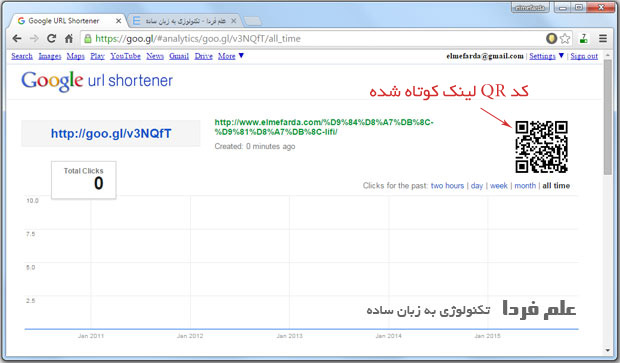Viewport: 620px width, 363px height.
Task: Click the green download extension icon
Action: [x=584, y=38]
